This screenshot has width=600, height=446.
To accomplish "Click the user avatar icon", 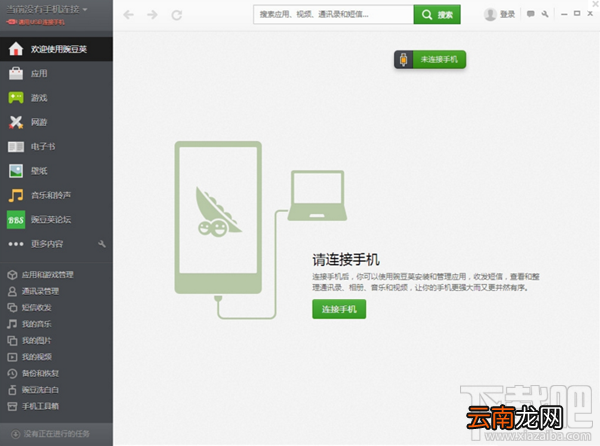I will pyautogui.click(x=490, y=15).
